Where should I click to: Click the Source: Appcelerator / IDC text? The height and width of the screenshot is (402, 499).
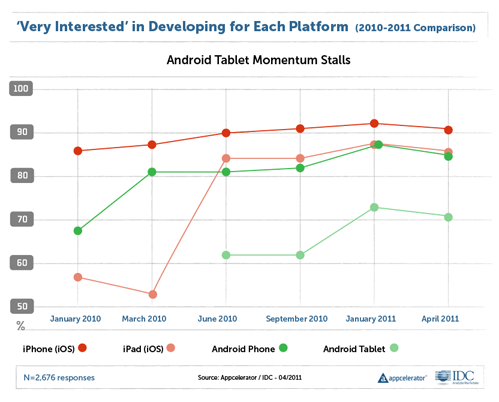250,378
